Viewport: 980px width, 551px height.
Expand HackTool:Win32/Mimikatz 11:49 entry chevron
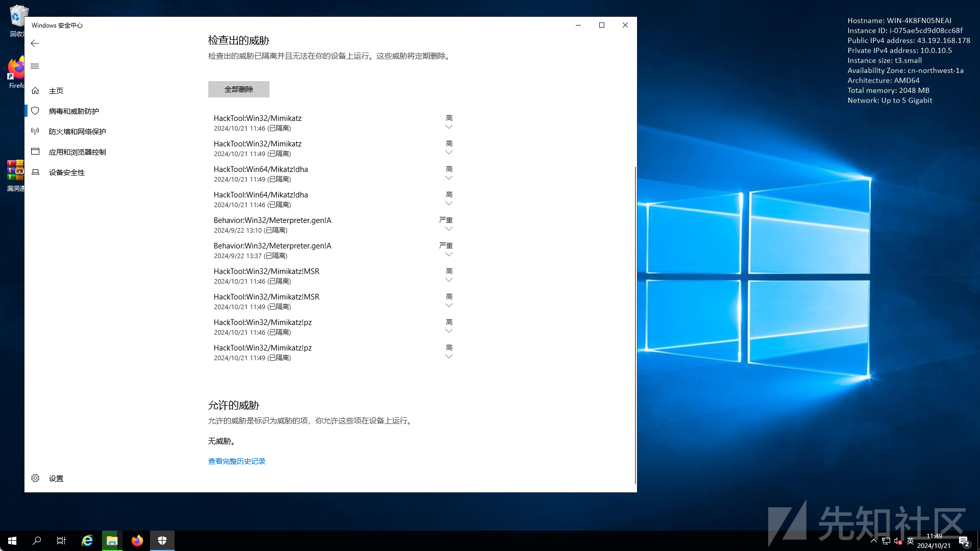(449, 153)
